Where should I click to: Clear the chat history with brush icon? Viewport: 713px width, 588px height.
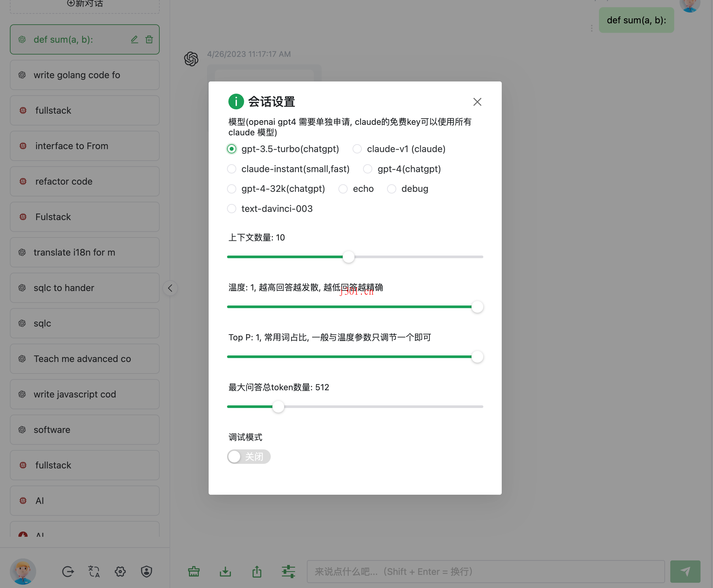[x=194, y=571]
